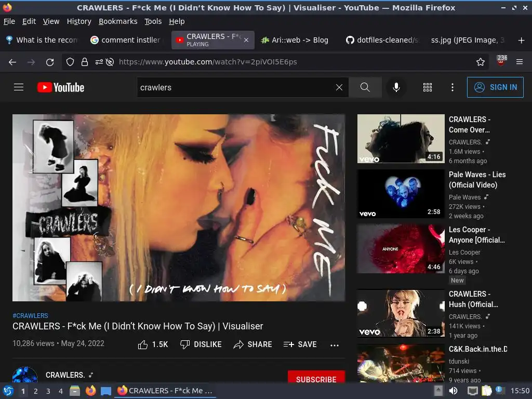
Task: Click the autoplay blocked icon in address bar
Action: pos(110,62)
